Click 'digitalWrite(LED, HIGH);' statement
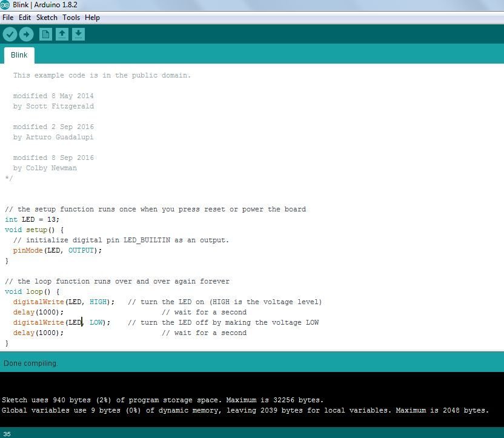The image size is (504, 438). tap(64, 302)
